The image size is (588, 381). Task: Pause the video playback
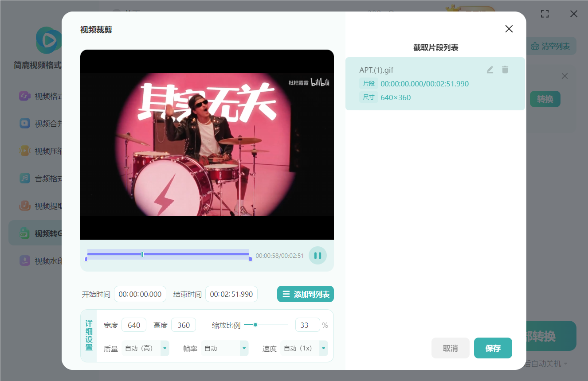coord(318,255)
